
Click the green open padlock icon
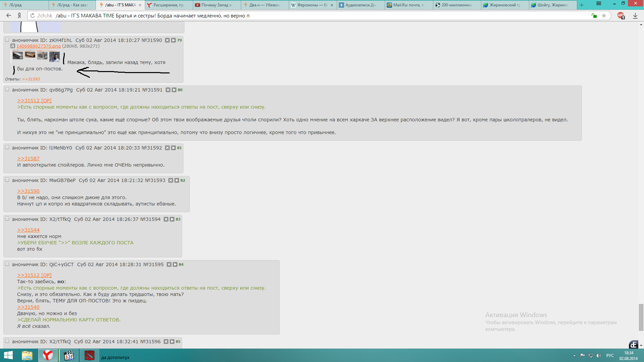coord(594,15)
